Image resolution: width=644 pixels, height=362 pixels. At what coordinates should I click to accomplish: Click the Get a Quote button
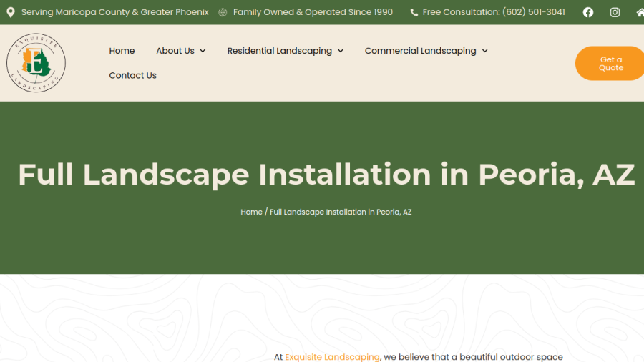coord(610,63)
